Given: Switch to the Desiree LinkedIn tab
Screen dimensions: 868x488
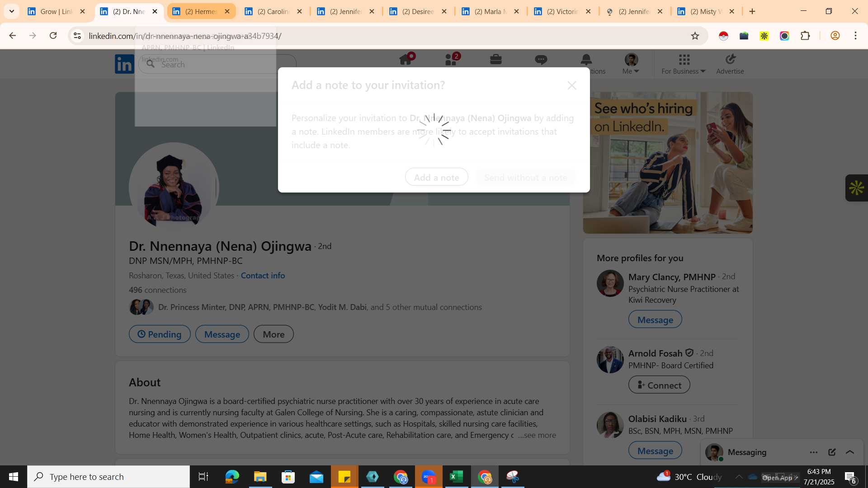Looking at the screenshot, I should tap(417, 11).
